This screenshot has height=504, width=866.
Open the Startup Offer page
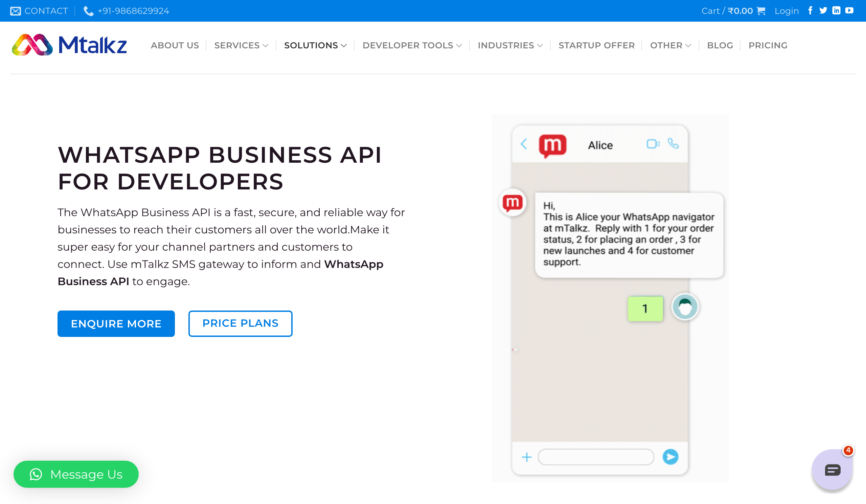point(597,45)
